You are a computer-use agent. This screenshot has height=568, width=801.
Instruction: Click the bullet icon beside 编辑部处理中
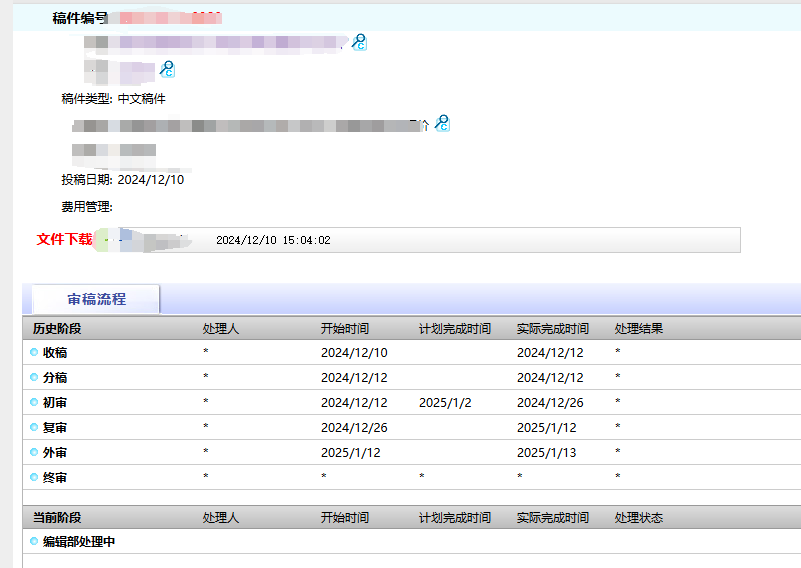click(34, 542)
